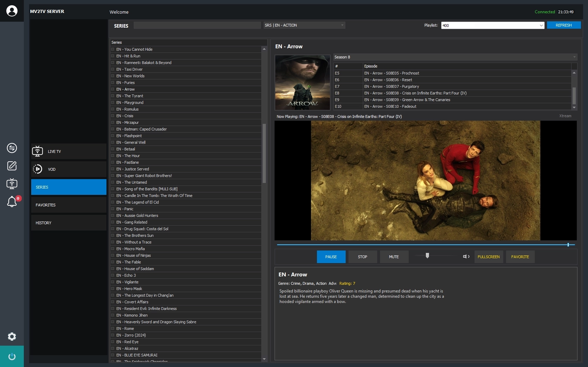Click the FULLSCREEN button
Image resolution: width=588 pixels, height=367 pixels.
pyautogui.click(x=489, y=257)
